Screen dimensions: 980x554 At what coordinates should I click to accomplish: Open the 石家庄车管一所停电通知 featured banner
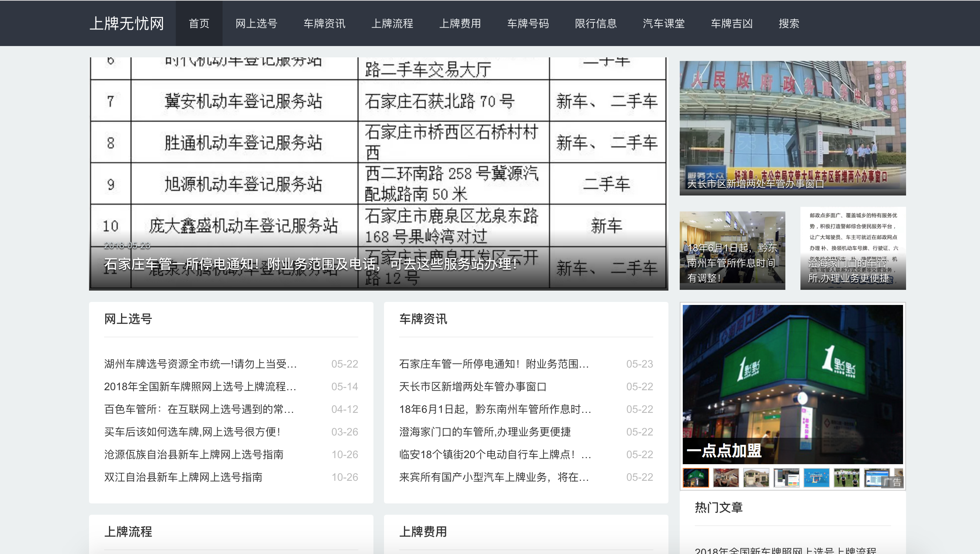378,174
